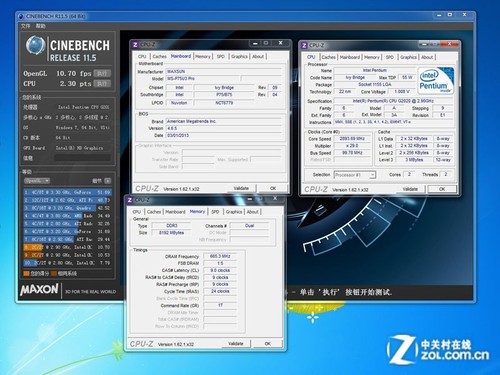Click the DDR3 memory type field

click(171, 226)
